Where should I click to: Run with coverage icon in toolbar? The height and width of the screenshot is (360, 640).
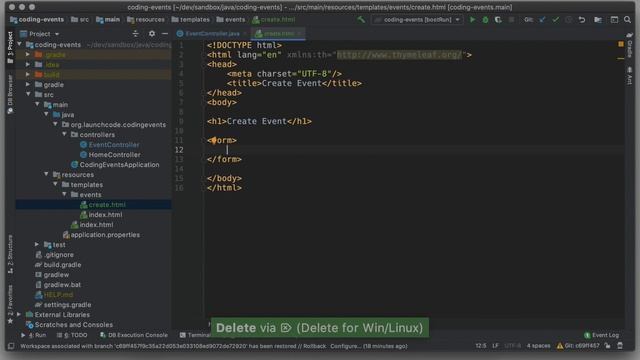[x=498, y=20]
